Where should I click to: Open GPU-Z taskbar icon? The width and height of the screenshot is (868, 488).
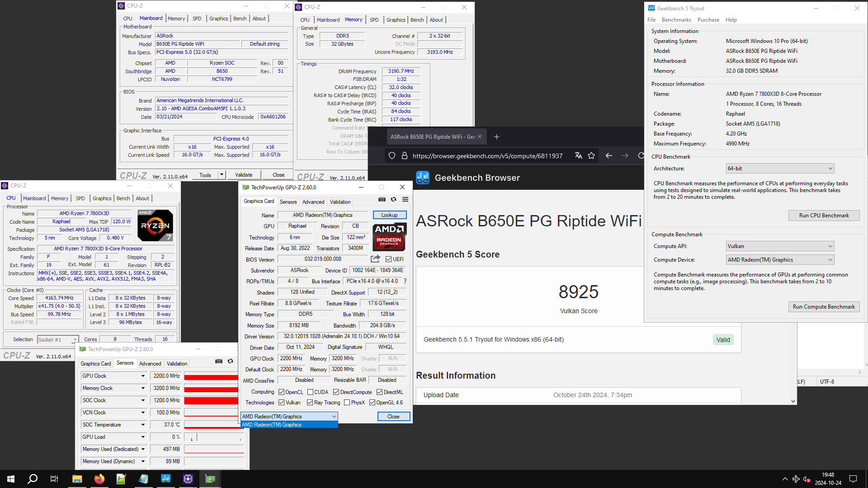tap(210, 479)
